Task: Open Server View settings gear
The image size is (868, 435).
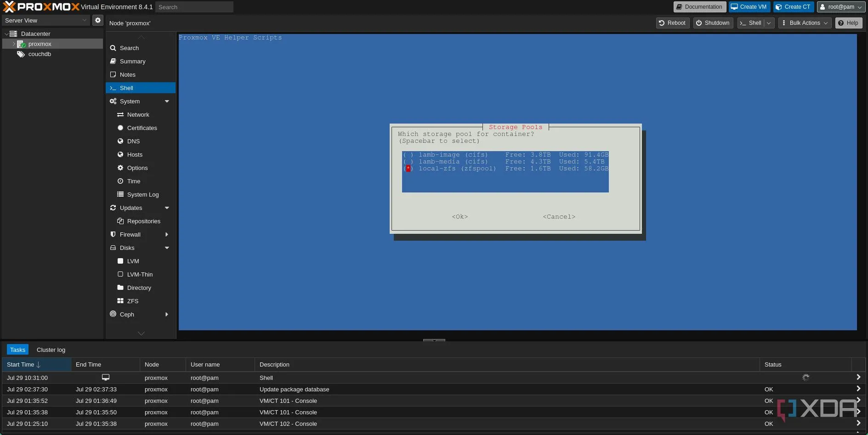Action: pos(97,20)
